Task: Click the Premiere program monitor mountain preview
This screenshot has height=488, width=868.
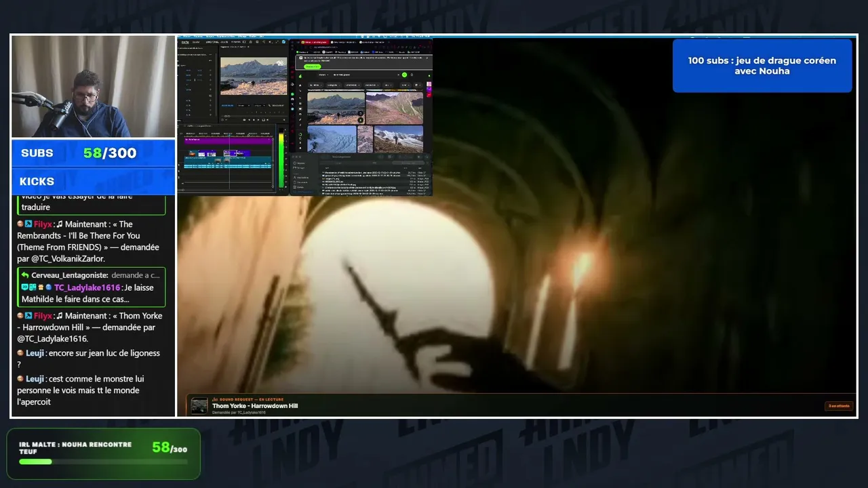Action: [254, 76]
